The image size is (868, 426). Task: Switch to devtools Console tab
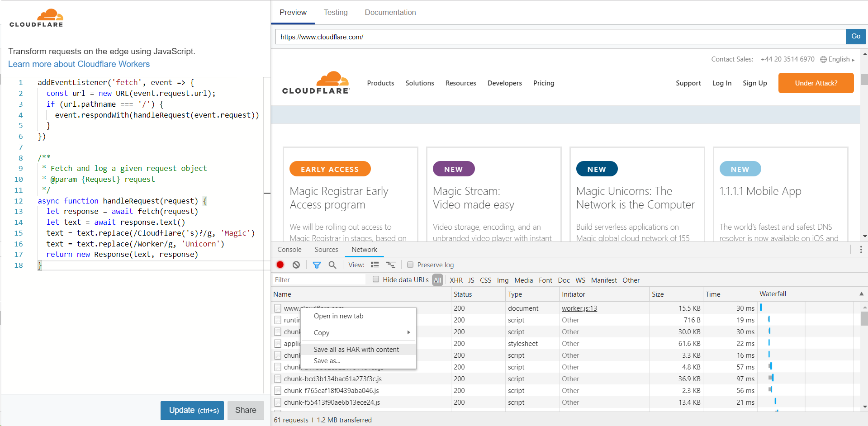(x=289, y=250)
